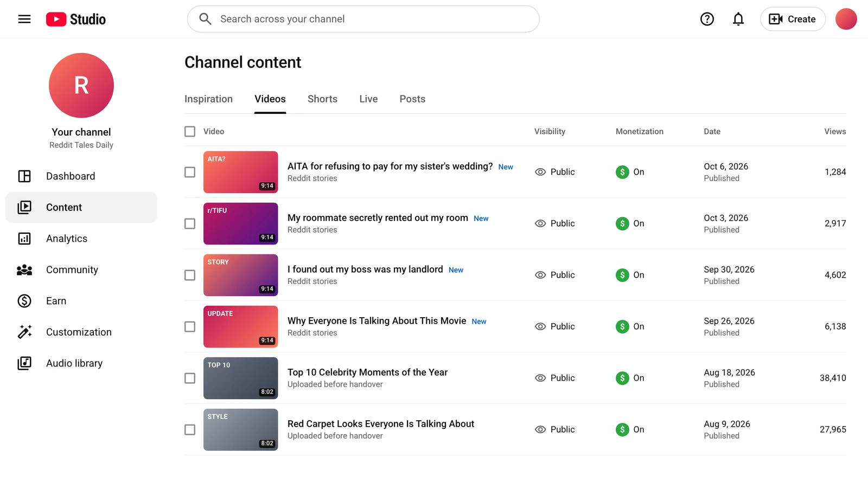Click the Content sidebar icon
The width and height of the screenshot is (868, 488).
click(24, 207)
